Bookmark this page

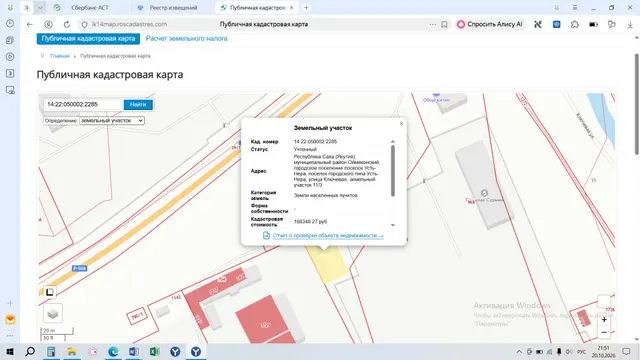coord(444,24)
